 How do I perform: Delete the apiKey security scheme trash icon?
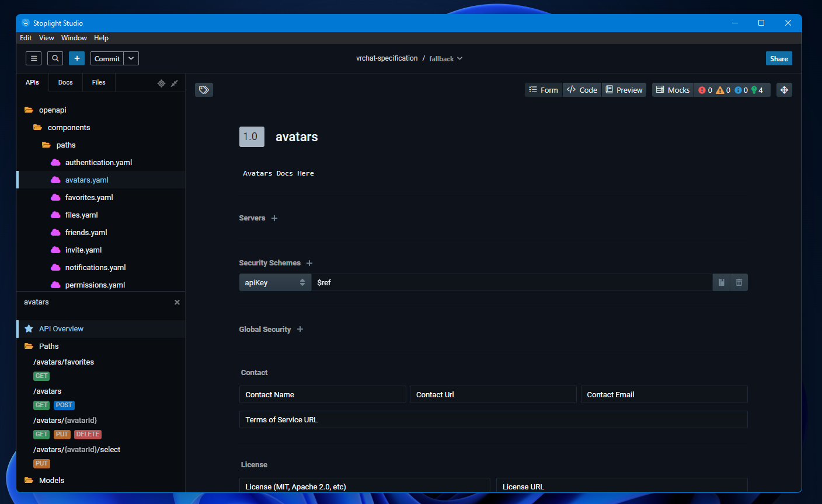click(x=739, y=282)
